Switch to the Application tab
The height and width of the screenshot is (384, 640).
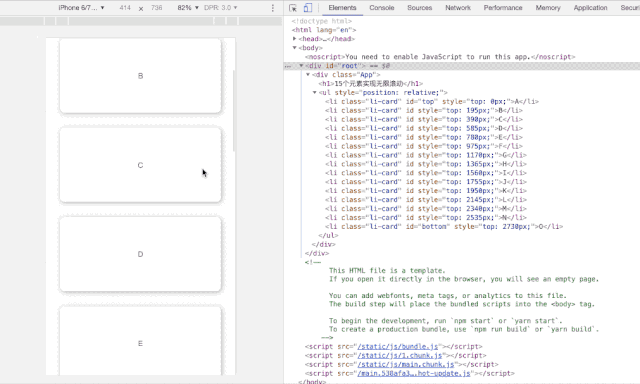590,8
